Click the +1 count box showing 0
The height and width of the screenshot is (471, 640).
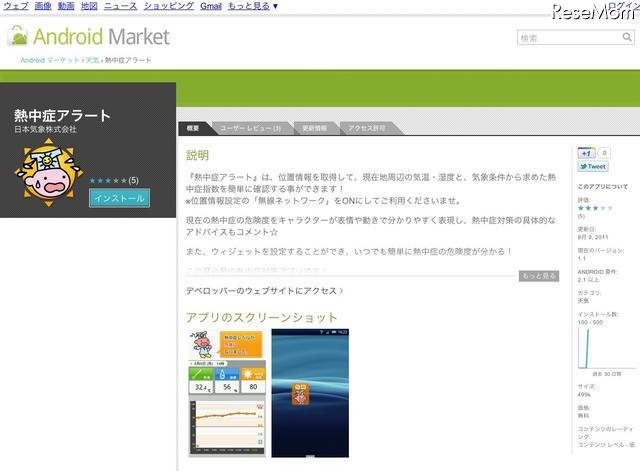[604, 153]
